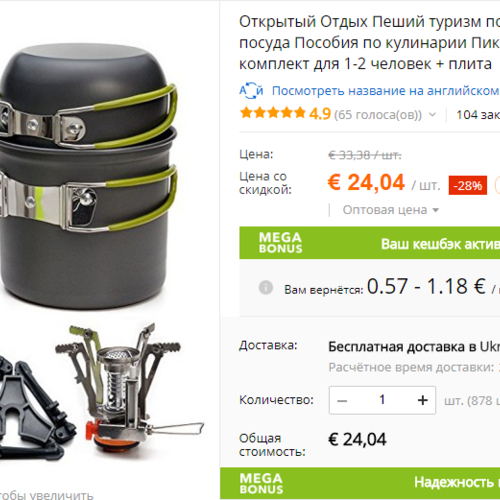This screenshot has height=500, width=500.
Task: Decrease quantity with the minus button
Action: coord(342,400)
